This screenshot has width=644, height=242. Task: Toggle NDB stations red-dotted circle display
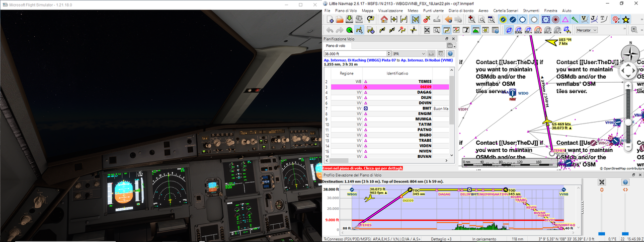[x=555, y=19]
